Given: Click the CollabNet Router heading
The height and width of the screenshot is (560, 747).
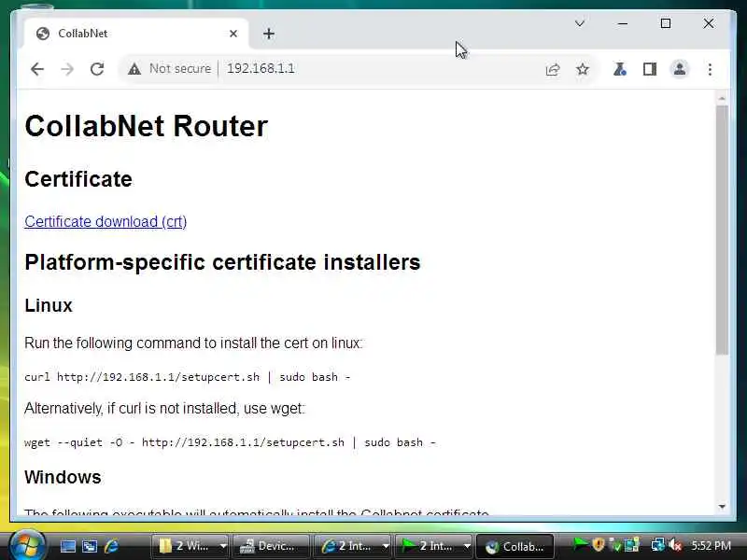Looking at the screenshot, I should coord(147,126).
